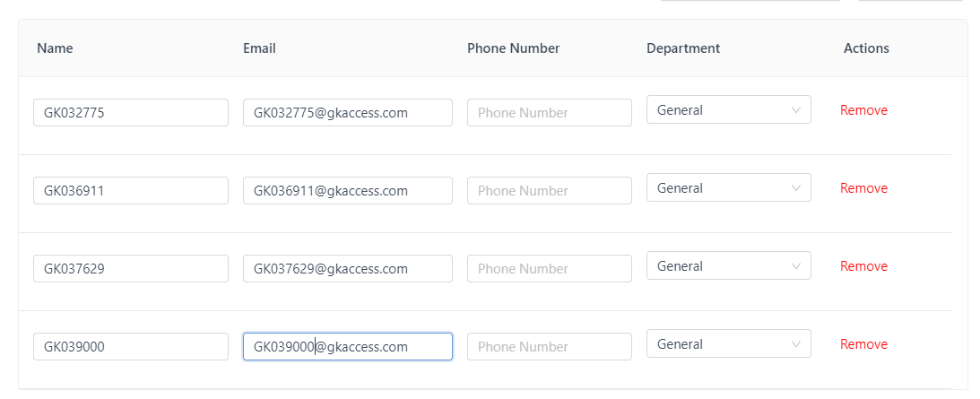Remove the GK039000 row

(863, 344)
